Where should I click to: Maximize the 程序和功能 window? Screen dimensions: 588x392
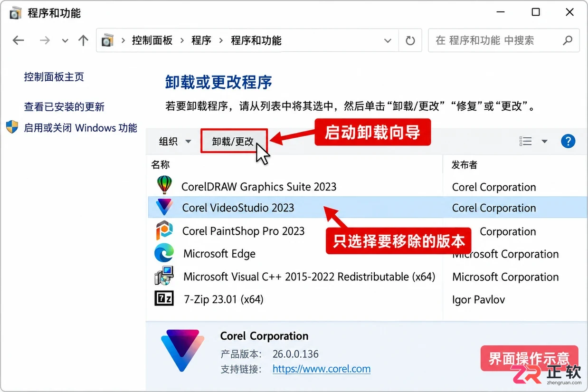click(x=536, y=12)
